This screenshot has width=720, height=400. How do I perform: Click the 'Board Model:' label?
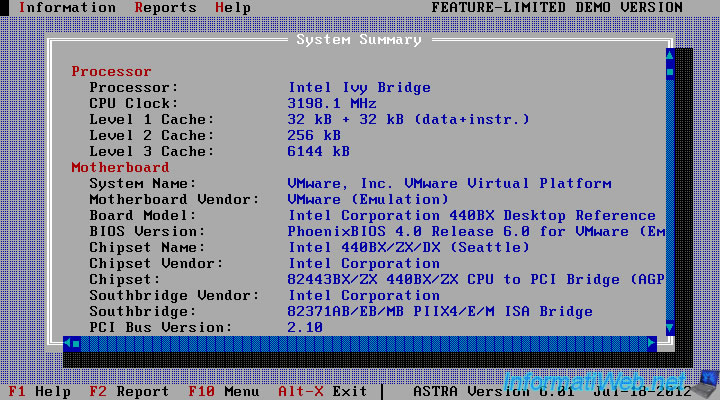pyautogui.click(x=143, y=215)
